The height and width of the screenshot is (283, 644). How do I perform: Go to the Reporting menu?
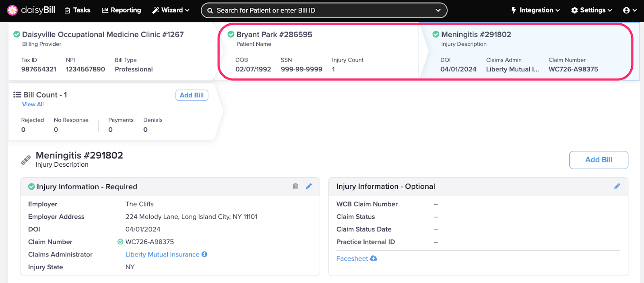click(x=121, y=10)
